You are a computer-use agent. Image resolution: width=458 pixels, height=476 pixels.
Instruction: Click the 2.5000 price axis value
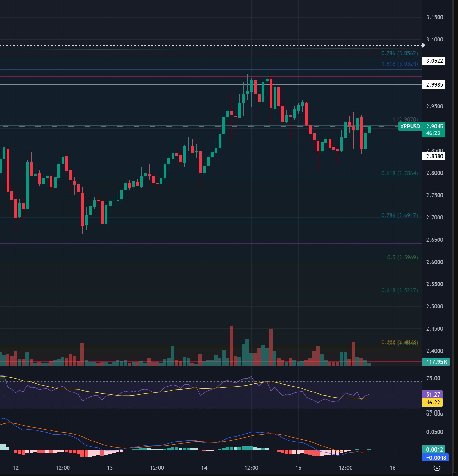click(x=434, y=306)
